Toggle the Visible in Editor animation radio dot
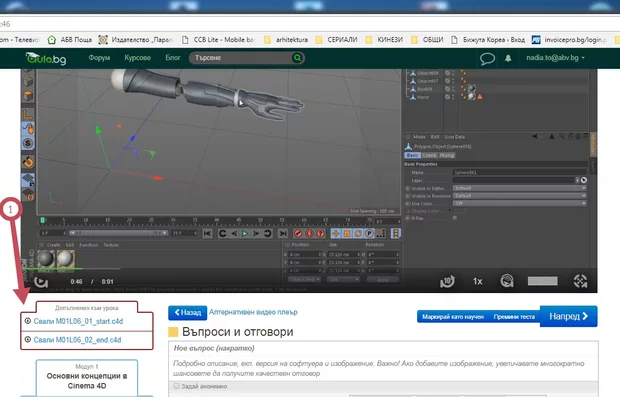 point(407,188)
